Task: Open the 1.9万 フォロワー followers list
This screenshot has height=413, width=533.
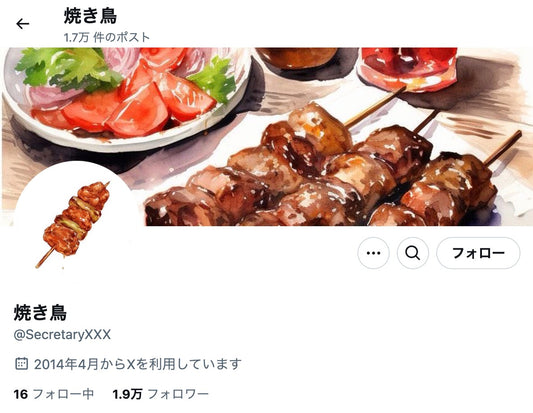Action: tap(160, 394)
